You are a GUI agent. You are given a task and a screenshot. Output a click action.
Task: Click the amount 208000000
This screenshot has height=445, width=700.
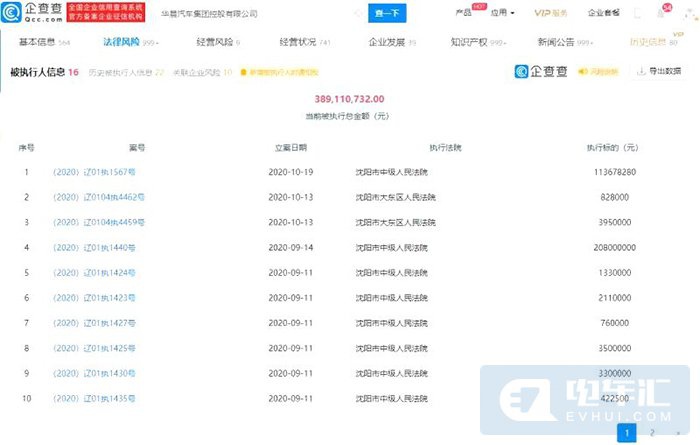point(615,247)
